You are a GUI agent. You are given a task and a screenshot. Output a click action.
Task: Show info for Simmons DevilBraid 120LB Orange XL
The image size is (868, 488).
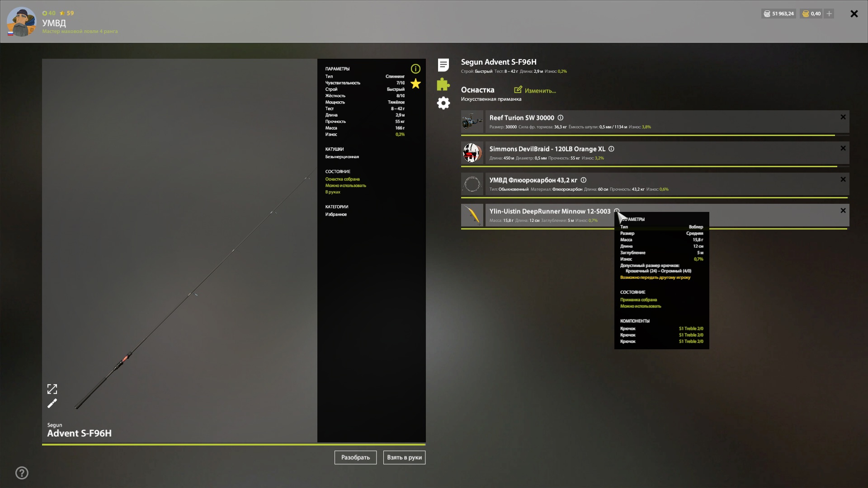click(611, 149)
